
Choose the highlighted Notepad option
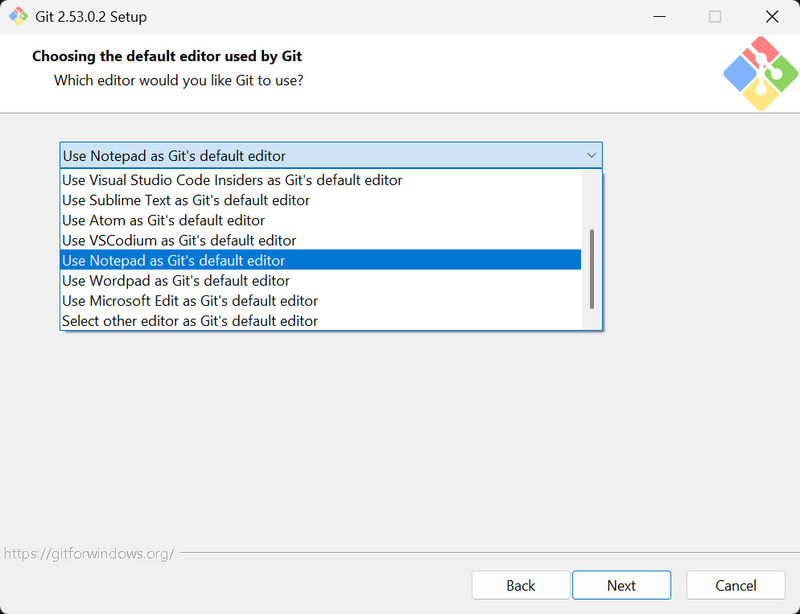[173, 261]
